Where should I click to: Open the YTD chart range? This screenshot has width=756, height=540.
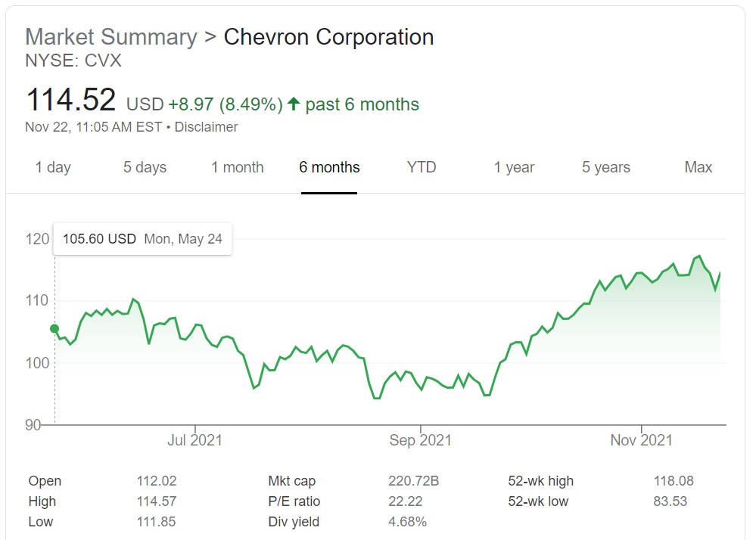(x=422, y=167)
